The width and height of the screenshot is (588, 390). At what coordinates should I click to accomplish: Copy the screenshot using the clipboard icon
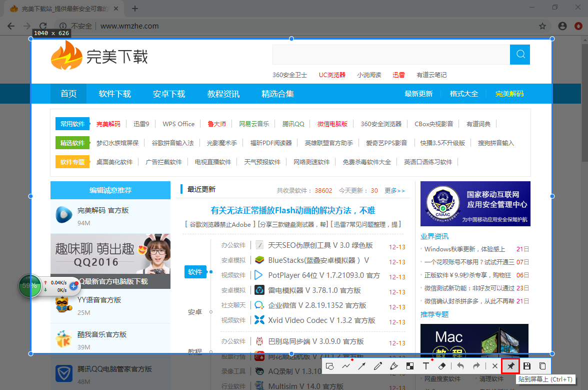tap(542, 366)
